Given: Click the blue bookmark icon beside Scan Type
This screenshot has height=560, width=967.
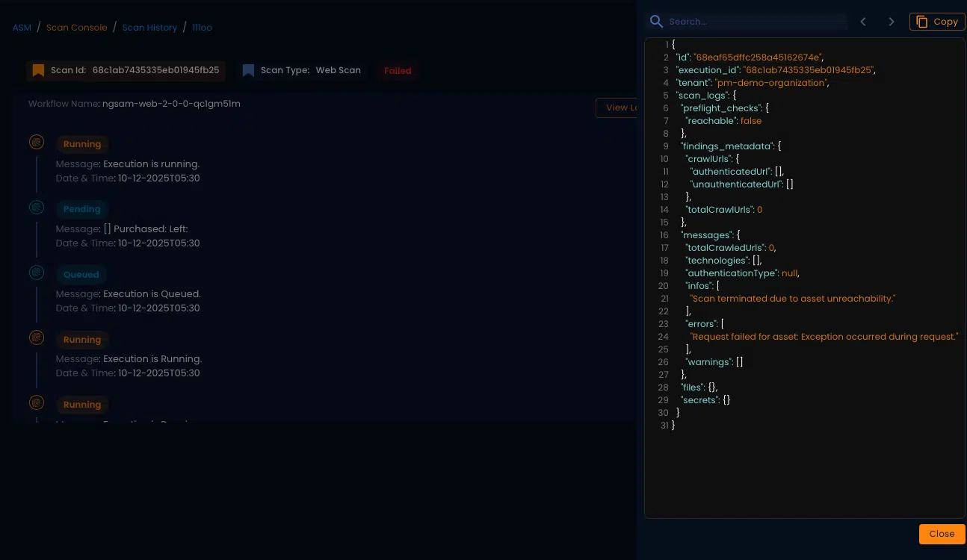Looking at the screenshot, I should 248,71.
